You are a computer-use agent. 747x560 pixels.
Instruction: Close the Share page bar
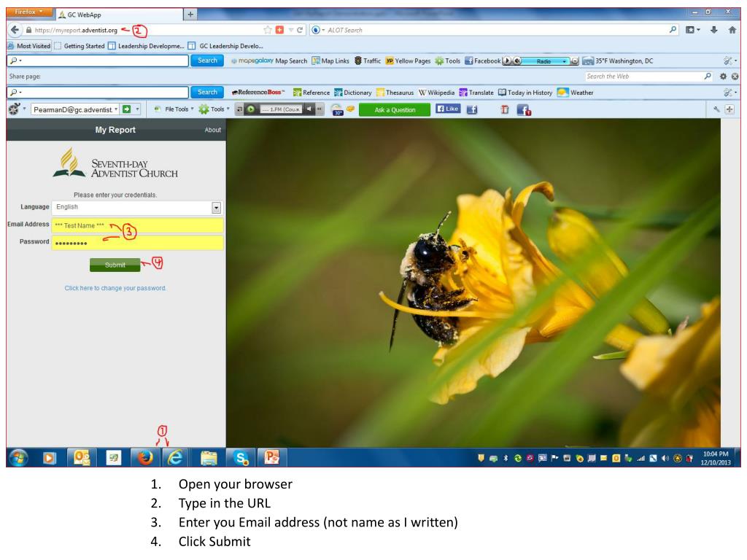(x=735, y=76)
